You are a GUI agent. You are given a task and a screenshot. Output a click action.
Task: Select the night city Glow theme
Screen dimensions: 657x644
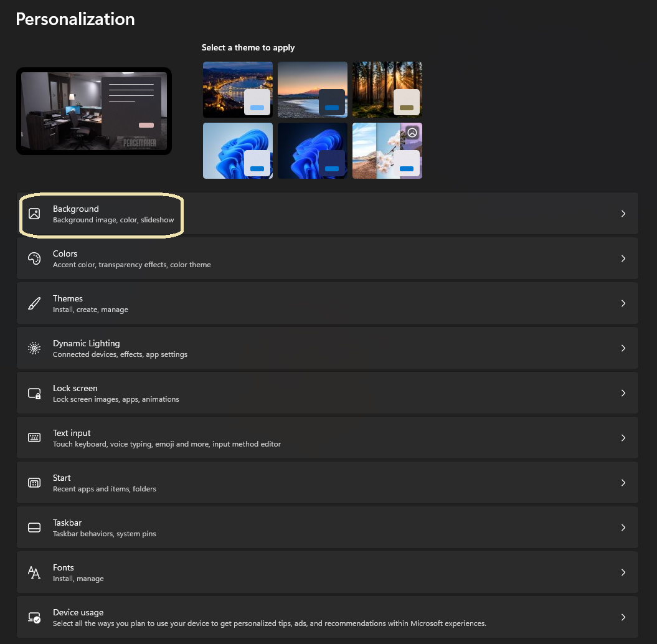coord(237,89)
